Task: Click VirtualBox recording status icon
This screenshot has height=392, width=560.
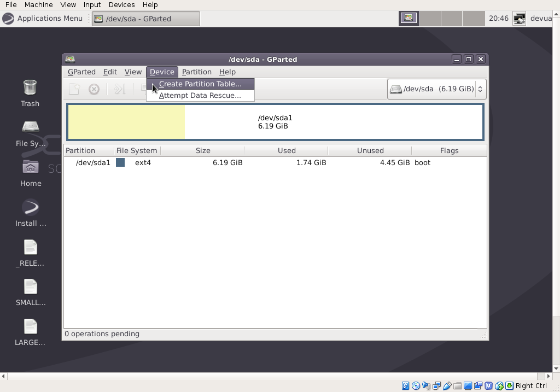Action: click(478, 385)
